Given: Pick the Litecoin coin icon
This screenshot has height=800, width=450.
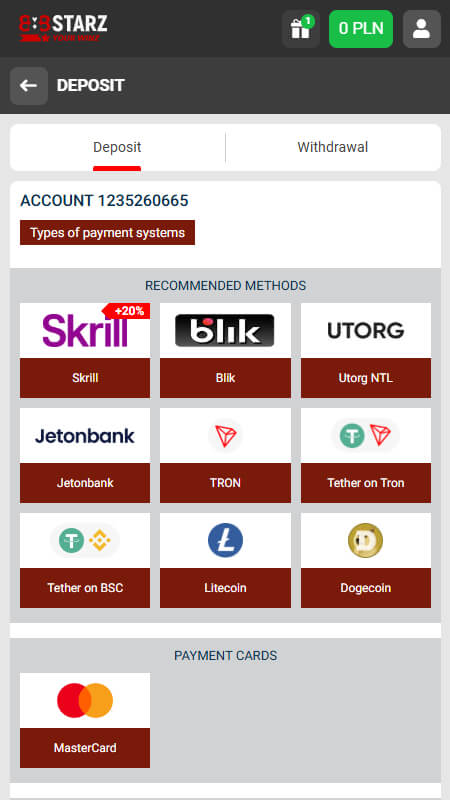Looking at the screenshot, I should click(225, 541).
